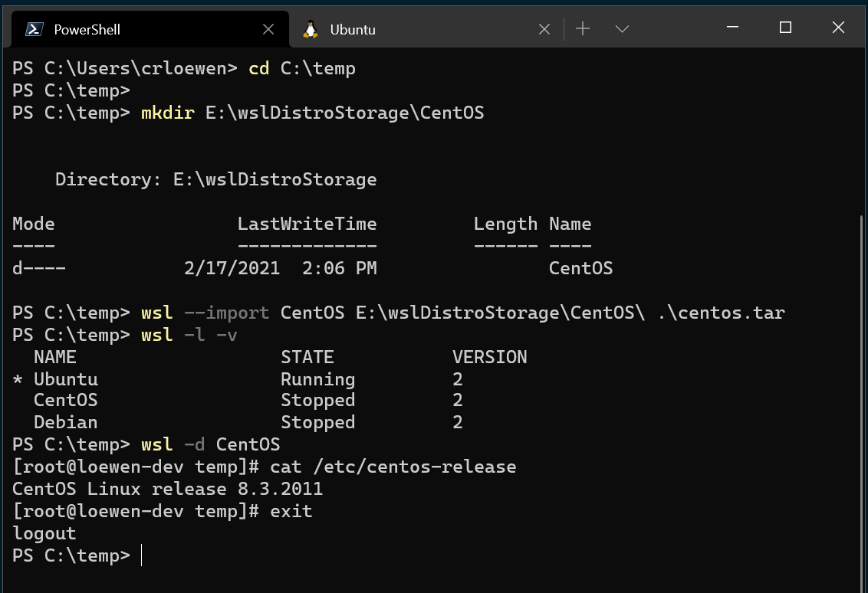Click the Running state next to Ubuntu
Viewport: 868px width, 593px height.
pos(317,378)
